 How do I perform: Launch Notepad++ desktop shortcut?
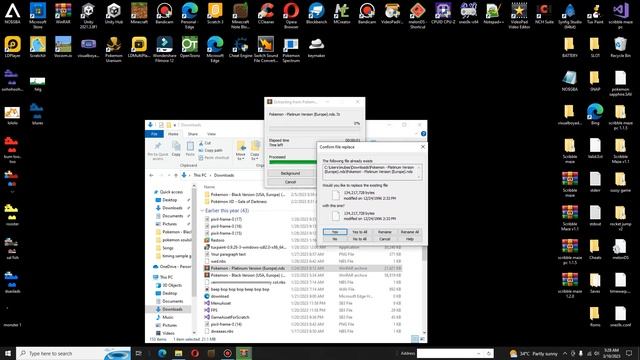[493, 13]
